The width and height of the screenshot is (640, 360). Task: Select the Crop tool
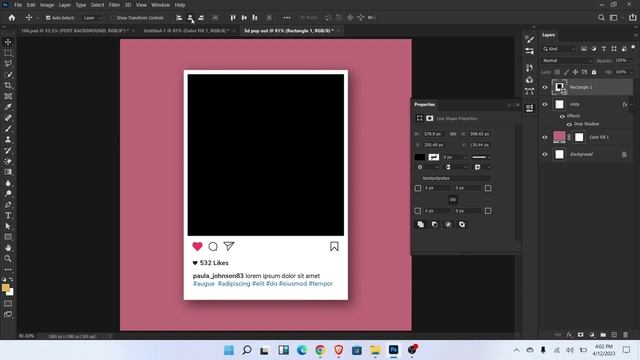[x=8, y=85]
